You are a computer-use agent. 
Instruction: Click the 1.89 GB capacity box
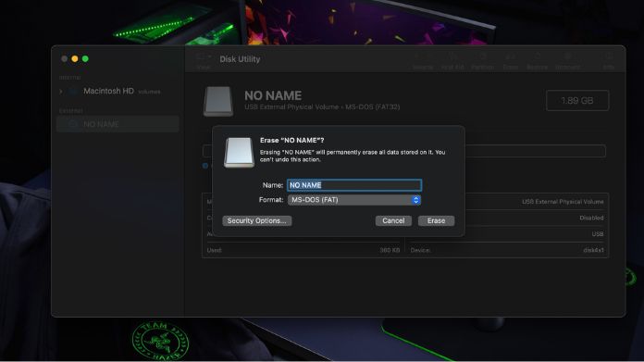(x=577, y=100)
